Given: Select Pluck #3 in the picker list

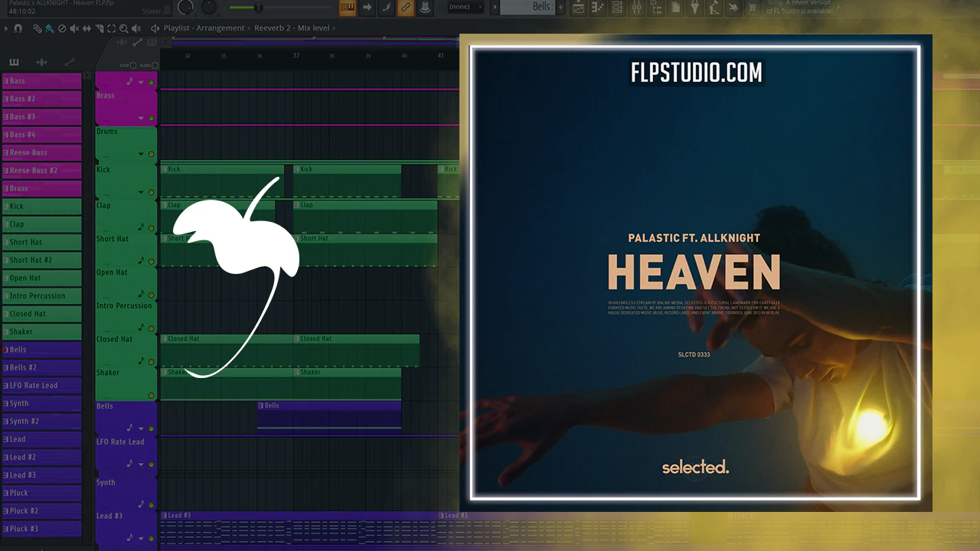Looking at the screenshot, I should pos(41,529).
